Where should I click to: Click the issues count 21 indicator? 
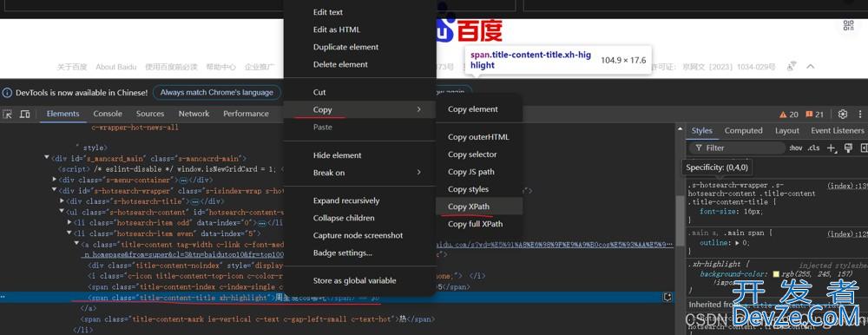814,115
